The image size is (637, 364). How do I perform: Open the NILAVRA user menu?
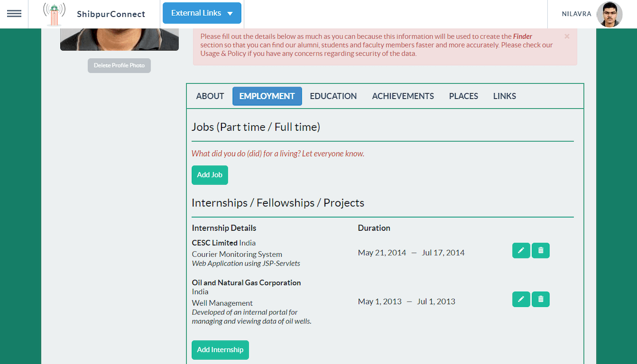point(576,14)
